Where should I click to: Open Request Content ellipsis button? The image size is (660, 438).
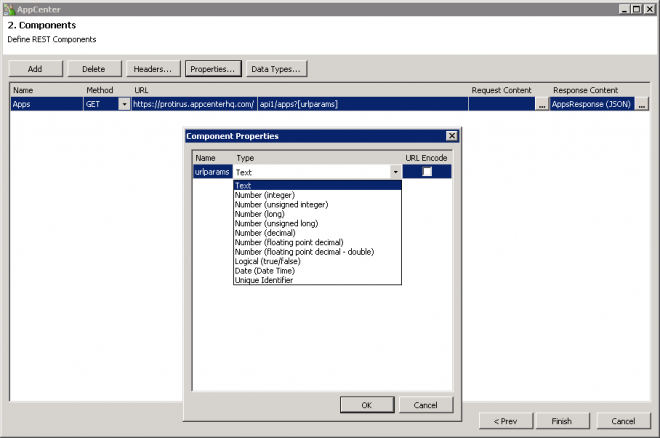click(542, 104)
